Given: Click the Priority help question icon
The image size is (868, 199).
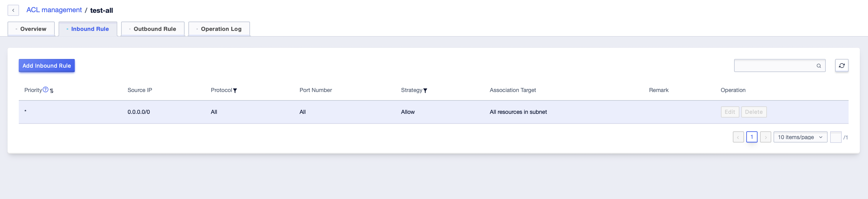Looking at the screenshot, I should (x=45, y=90).
